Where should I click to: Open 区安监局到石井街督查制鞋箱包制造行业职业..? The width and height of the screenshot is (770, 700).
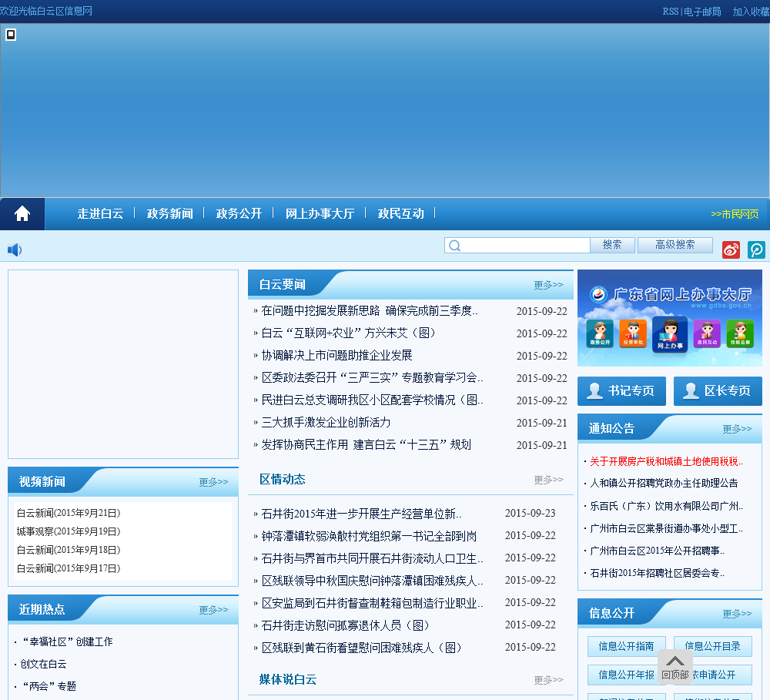click(372, 603)
